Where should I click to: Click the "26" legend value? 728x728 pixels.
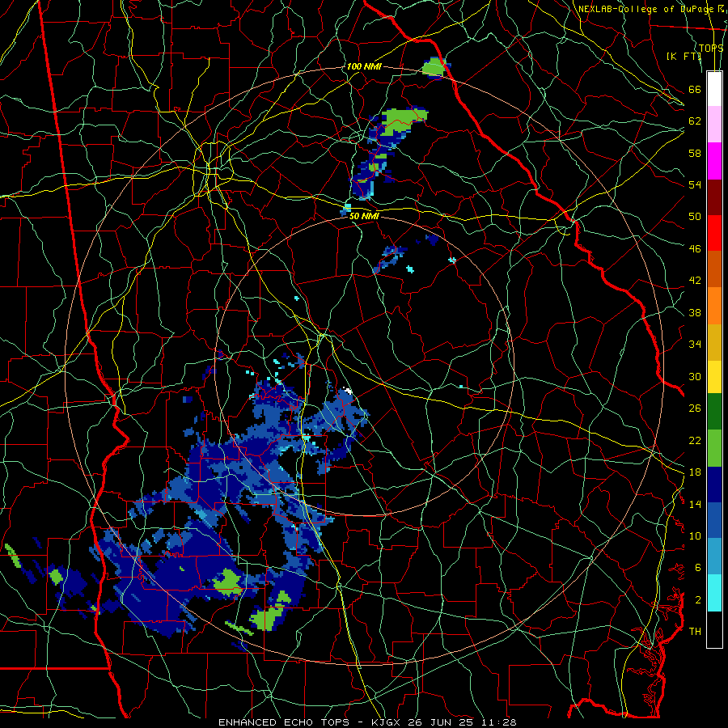[x=695, y=408]
